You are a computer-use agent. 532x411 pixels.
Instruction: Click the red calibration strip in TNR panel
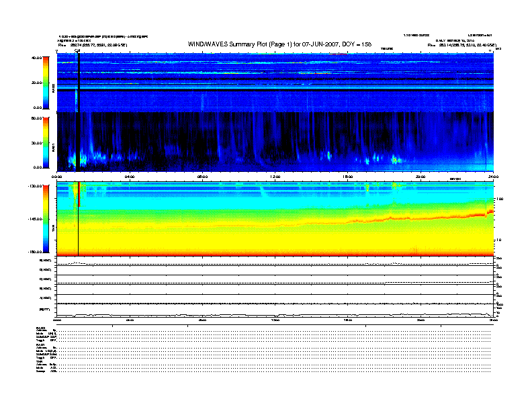click(x=79, y=194)
